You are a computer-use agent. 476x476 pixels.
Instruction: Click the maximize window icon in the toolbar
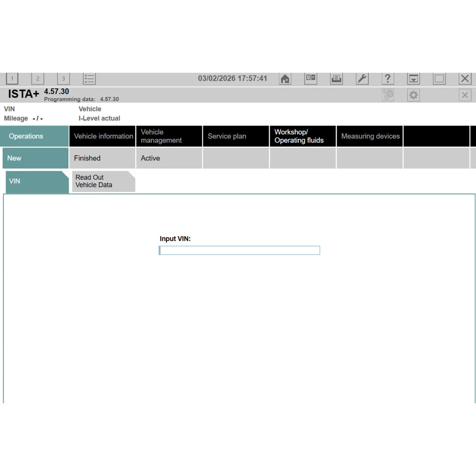click(x=438, y=79)
